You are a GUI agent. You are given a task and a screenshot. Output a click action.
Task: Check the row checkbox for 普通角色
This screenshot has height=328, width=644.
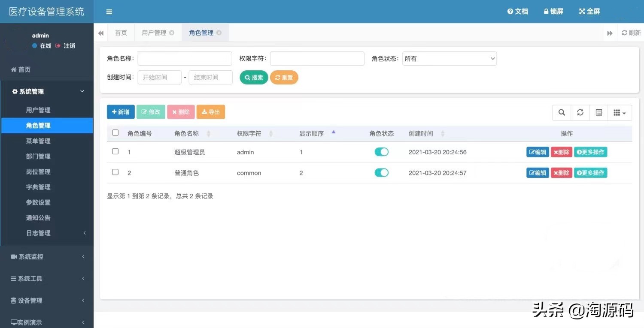115,172
